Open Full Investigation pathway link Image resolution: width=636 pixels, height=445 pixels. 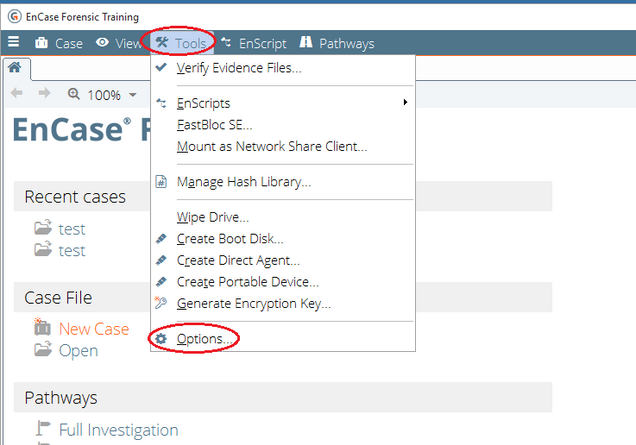[x=118, y=430]
